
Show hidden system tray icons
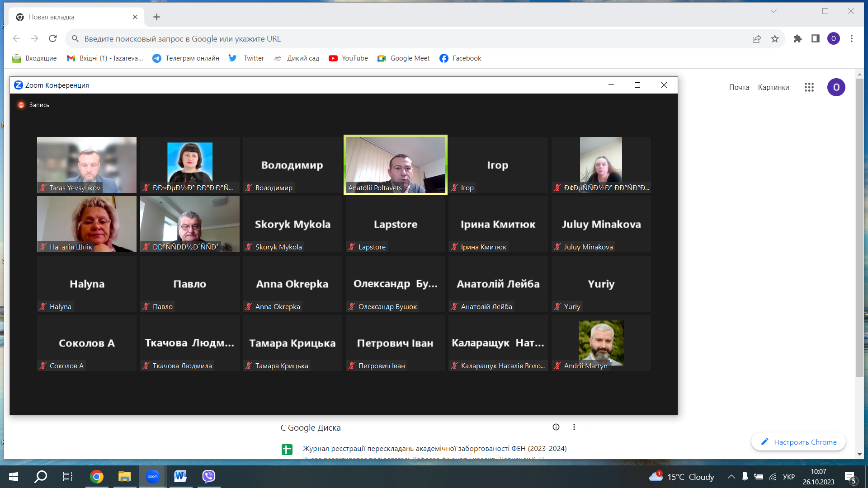[731, 477]
